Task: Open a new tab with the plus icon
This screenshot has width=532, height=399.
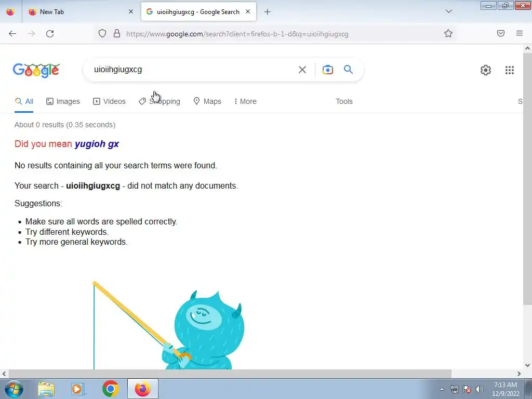Action: coord(267,12)
